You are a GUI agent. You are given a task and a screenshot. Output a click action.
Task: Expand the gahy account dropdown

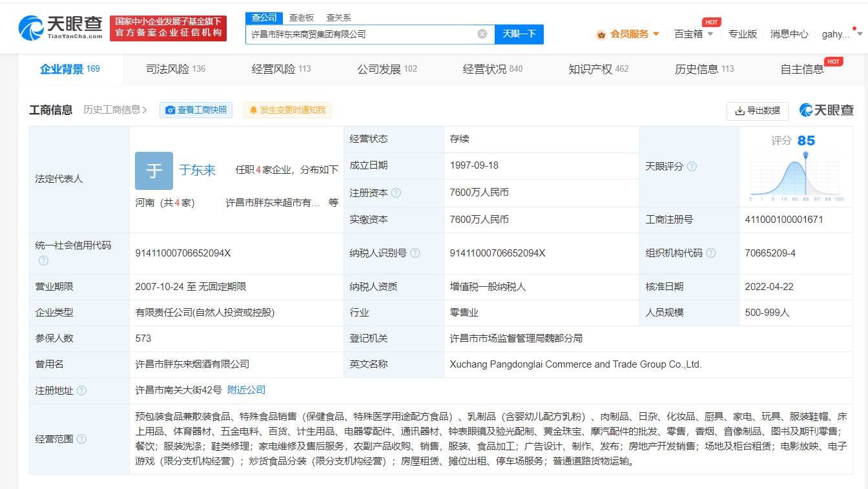coord(835,34)
